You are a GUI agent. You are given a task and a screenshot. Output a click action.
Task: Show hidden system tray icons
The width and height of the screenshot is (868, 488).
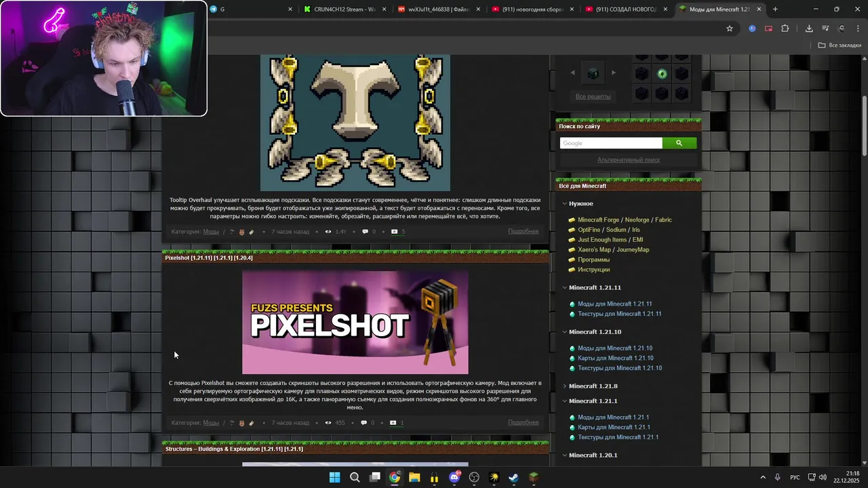pyautogui.click(x=762, y=477)
